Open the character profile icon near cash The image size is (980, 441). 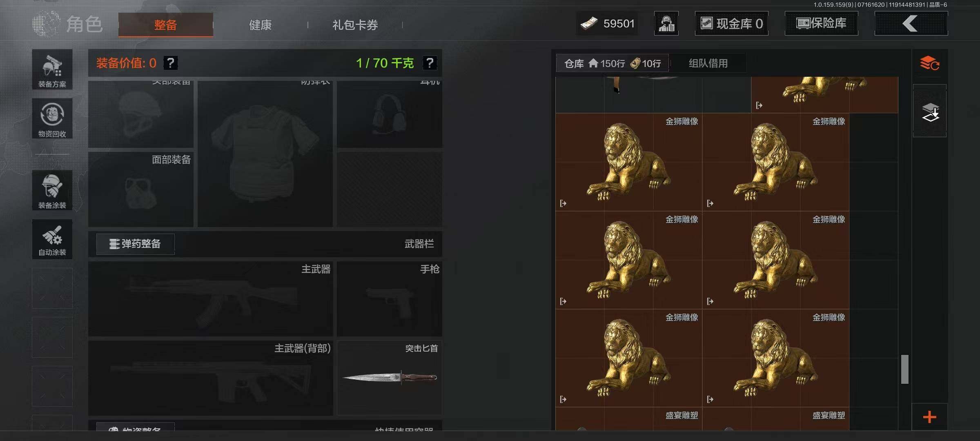click(x=666, y=23)
